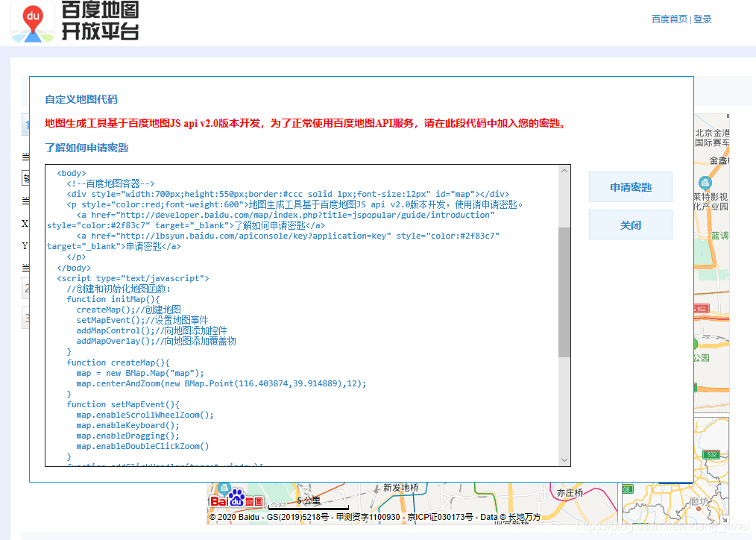Click the centerAndZoom code line with coordinates
756x540 pixels.
221,384
